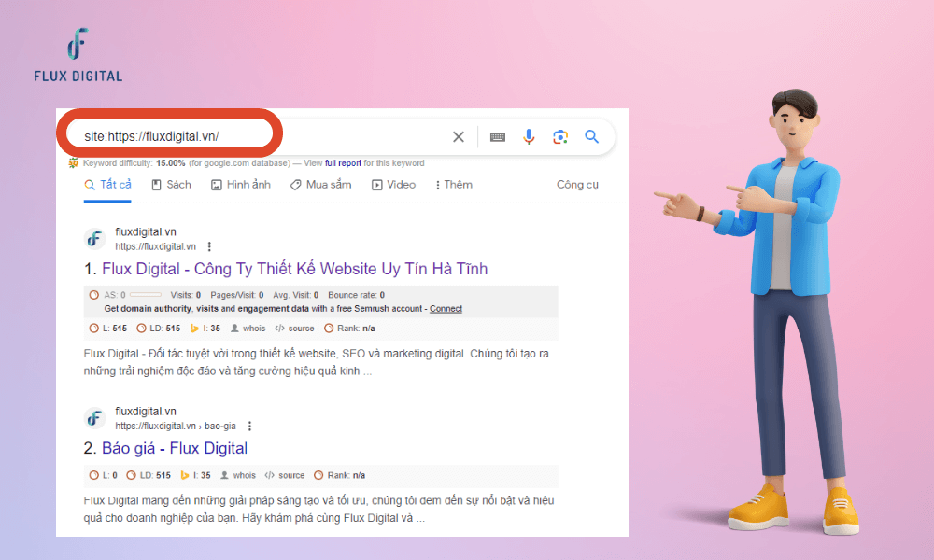Open the source link in first result

point(294,328)
